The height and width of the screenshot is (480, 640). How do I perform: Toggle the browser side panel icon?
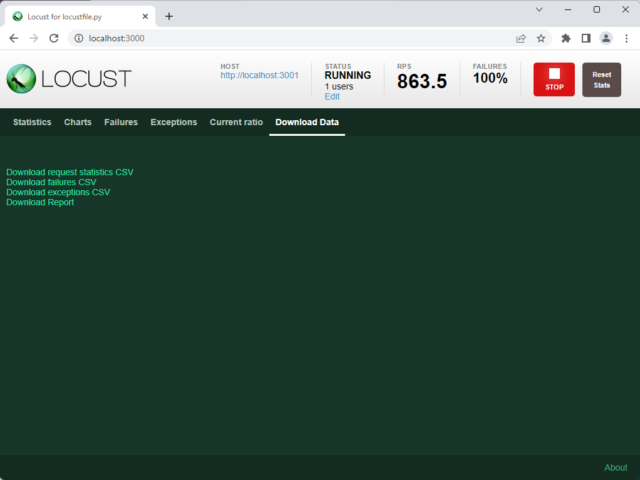tap(586, 38)
